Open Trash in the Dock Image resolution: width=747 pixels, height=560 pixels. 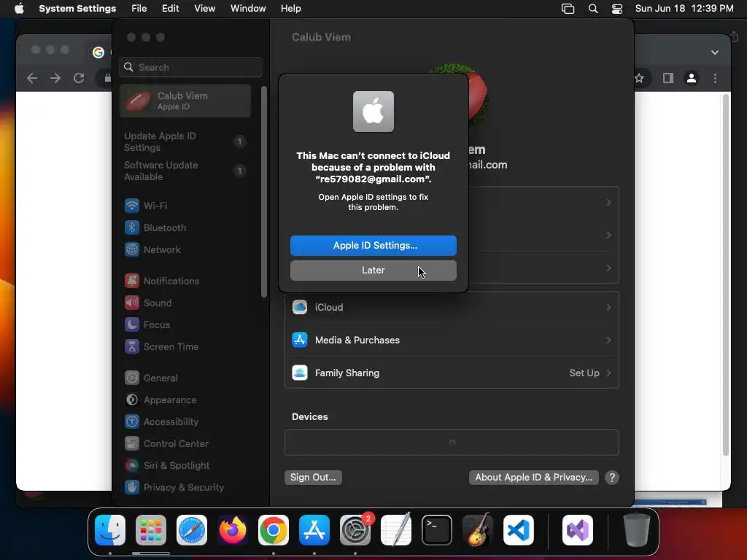[x=636, y=530]
